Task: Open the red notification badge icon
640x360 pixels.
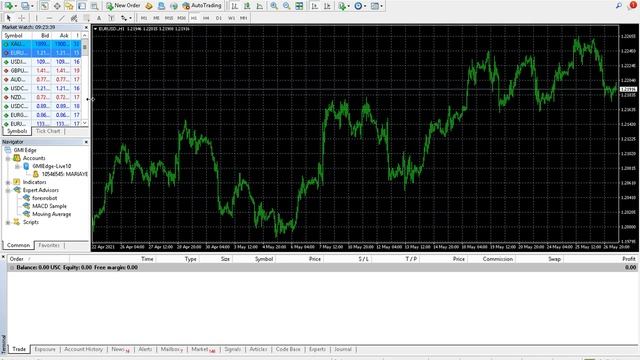Action: tap(632, 5)
